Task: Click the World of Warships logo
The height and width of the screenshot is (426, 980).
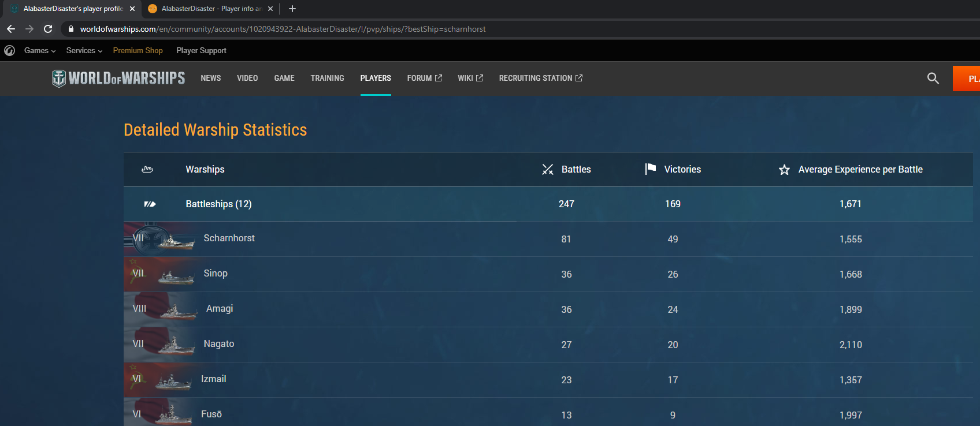Action: pos(118,78)
